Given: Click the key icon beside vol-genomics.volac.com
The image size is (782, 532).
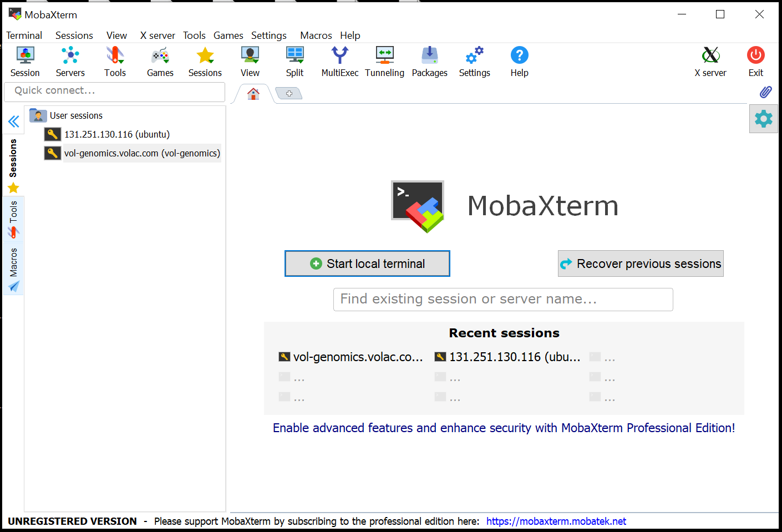Looking at the screenshot, I should pos(53,153).
